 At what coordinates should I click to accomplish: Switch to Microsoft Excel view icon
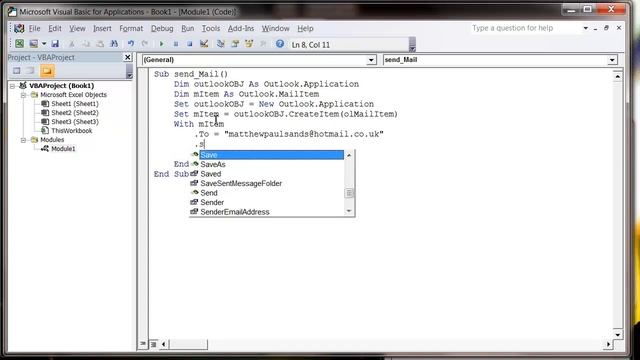point(19,44)
